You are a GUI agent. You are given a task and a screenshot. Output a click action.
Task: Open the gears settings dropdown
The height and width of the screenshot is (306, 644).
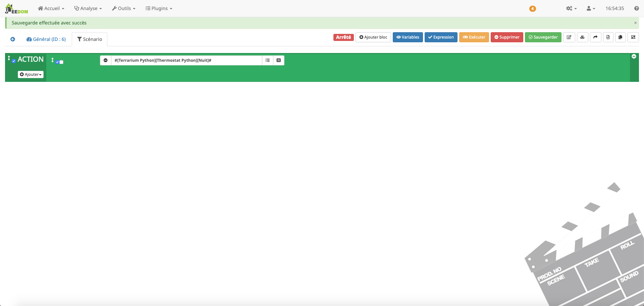(571, 8)
